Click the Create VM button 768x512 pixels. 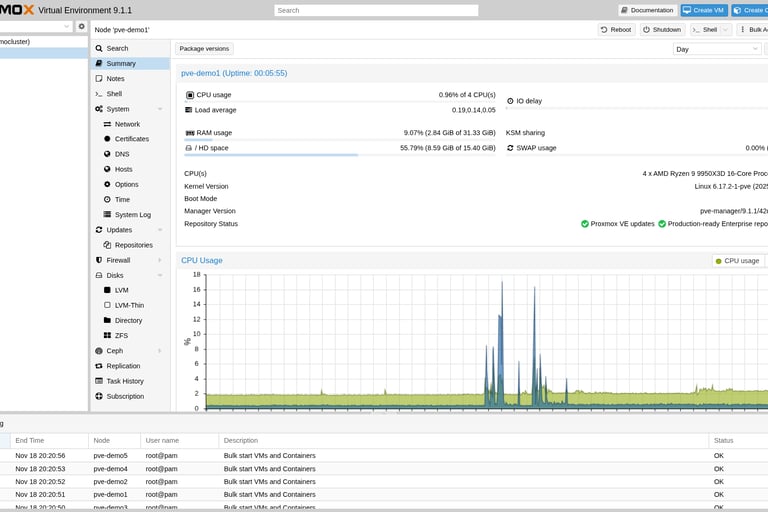tap(704, 10)
